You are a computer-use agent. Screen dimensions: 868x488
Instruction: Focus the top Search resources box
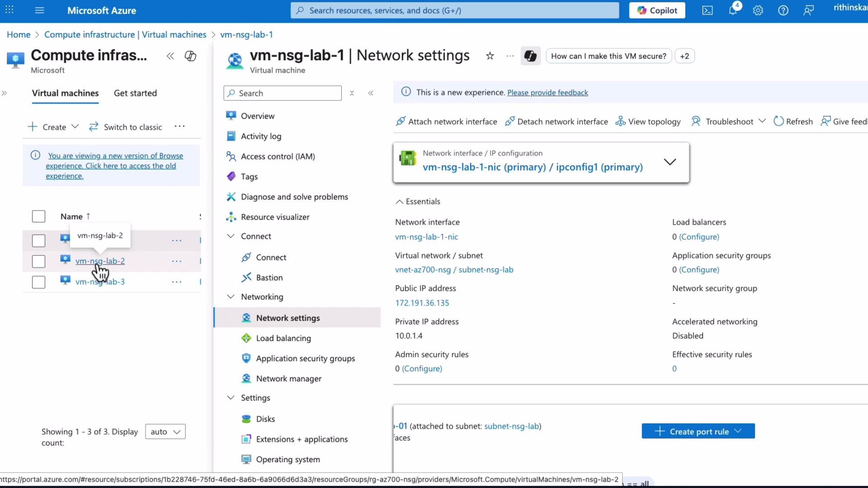[x=455, y=10]
